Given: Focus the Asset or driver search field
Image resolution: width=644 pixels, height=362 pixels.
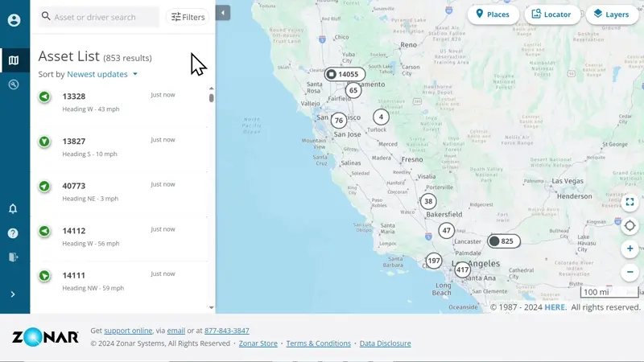Looking at the screenshot, I should coord(98,17).
